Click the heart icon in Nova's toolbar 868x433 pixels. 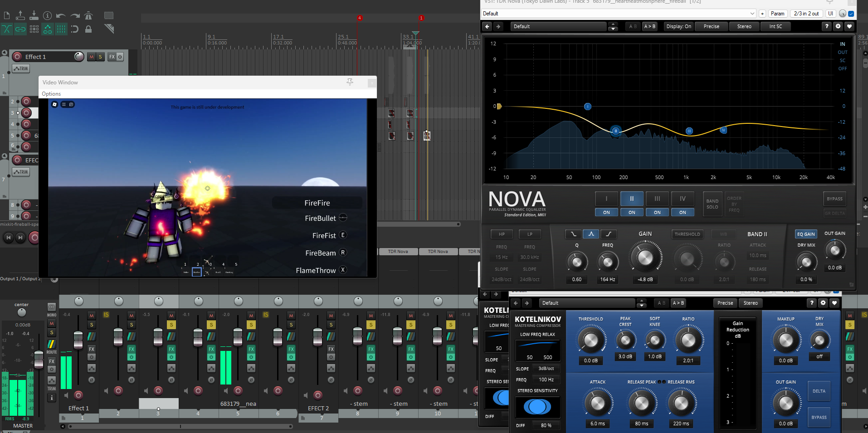pos(849,26)
